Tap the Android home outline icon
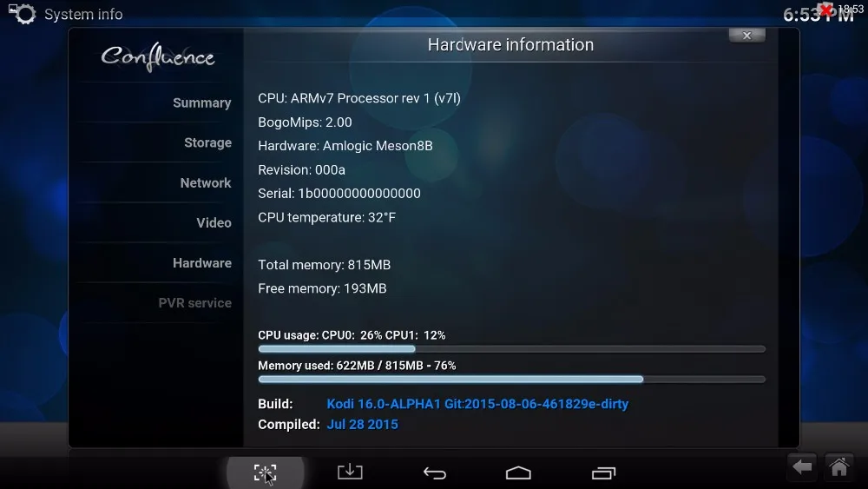868x489 pixels. (x=519, y=473)
